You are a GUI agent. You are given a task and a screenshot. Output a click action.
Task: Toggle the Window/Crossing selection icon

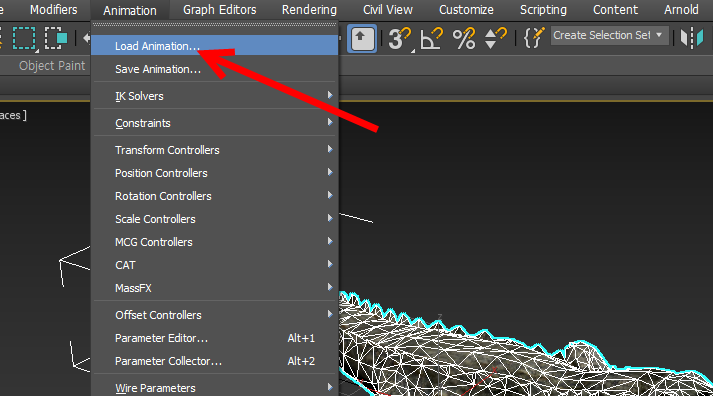[56, 38]
